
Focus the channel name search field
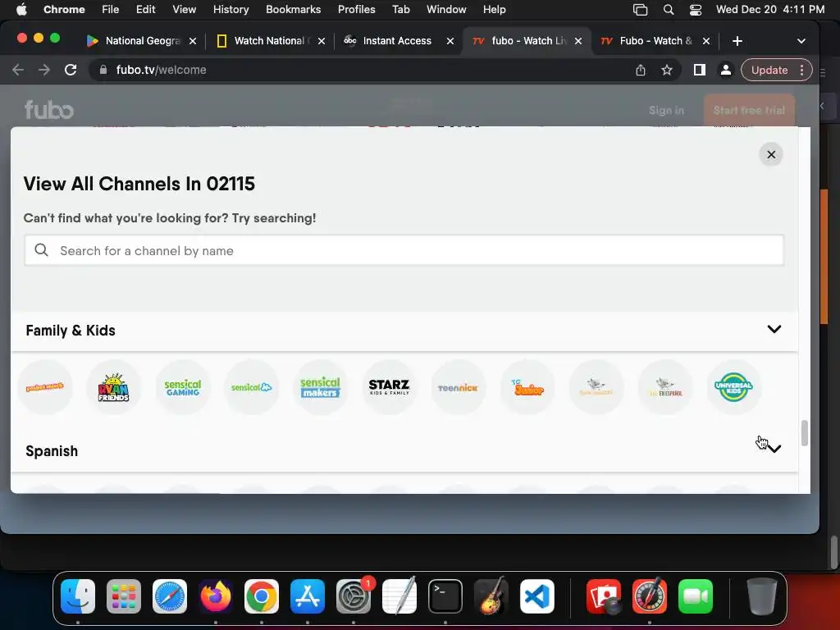point(404,250)
